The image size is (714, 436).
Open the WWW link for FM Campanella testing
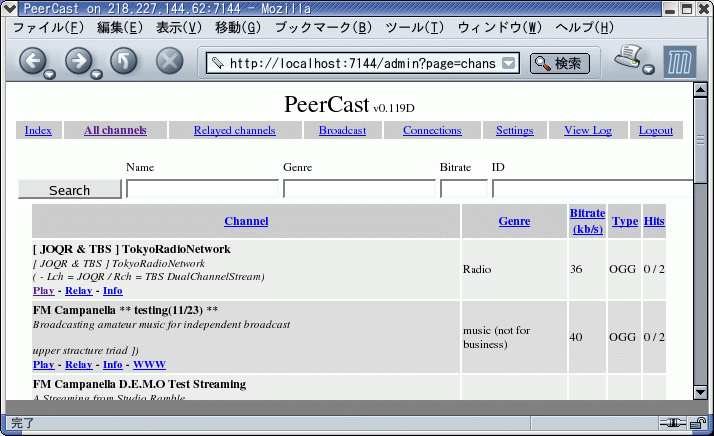click(149, 365)
